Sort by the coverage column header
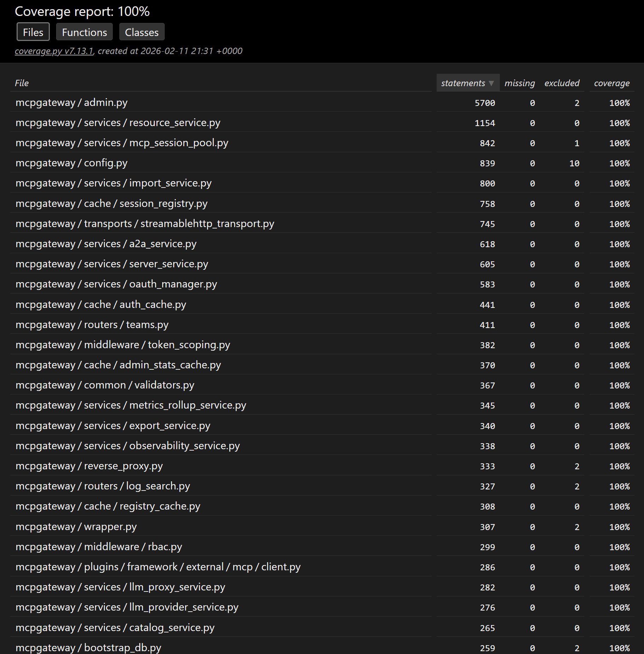 [x=611, y=83]
